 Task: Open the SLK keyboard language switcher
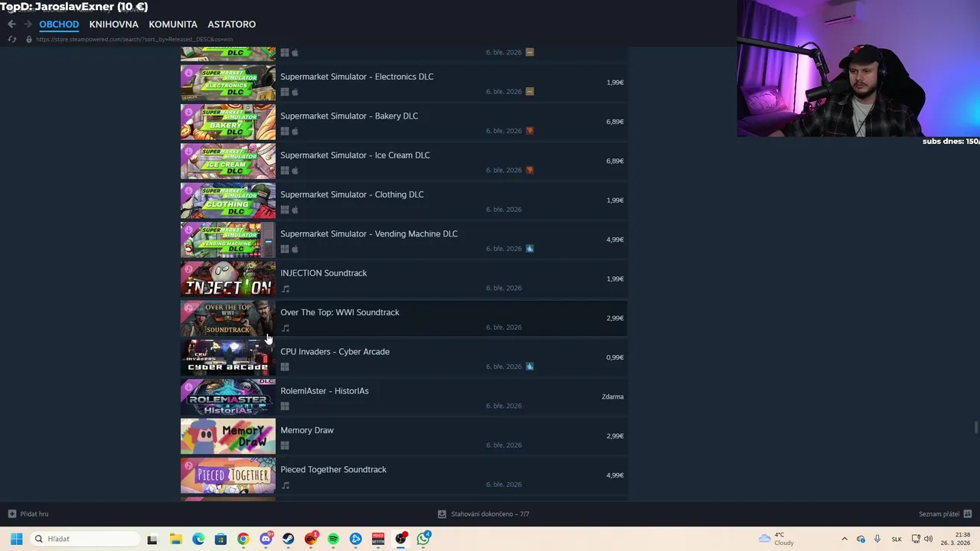pos(897,539)
